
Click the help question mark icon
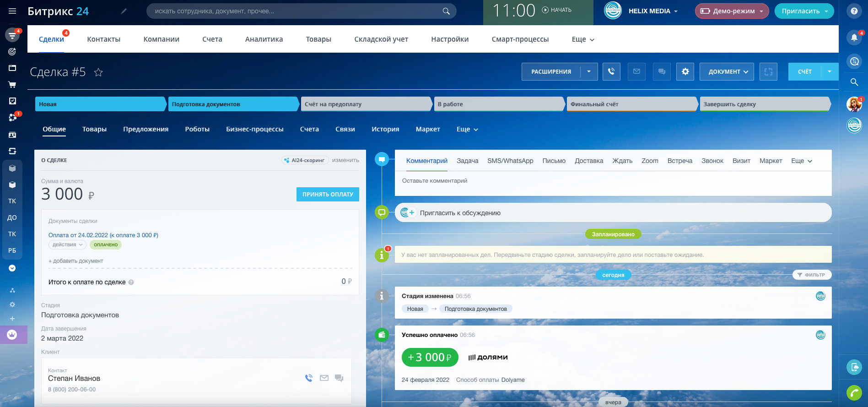click(x=854, y=11)
